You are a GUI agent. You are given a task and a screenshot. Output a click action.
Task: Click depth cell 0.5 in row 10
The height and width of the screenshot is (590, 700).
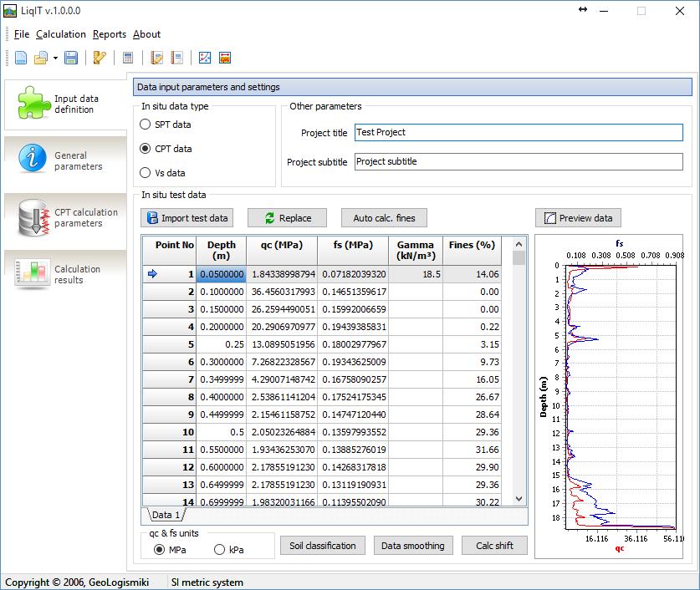coord(222,432)
